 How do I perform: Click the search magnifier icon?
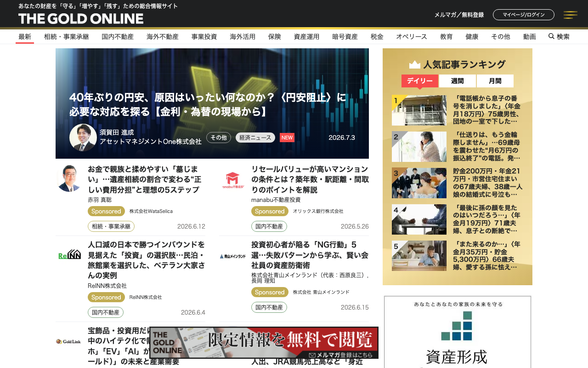[551, 36]
